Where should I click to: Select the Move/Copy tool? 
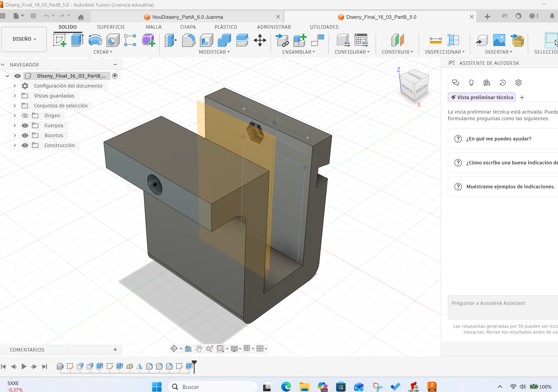260,40
